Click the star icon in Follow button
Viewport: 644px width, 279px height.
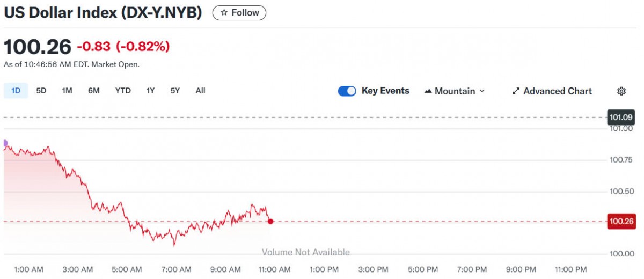point(224,12)
